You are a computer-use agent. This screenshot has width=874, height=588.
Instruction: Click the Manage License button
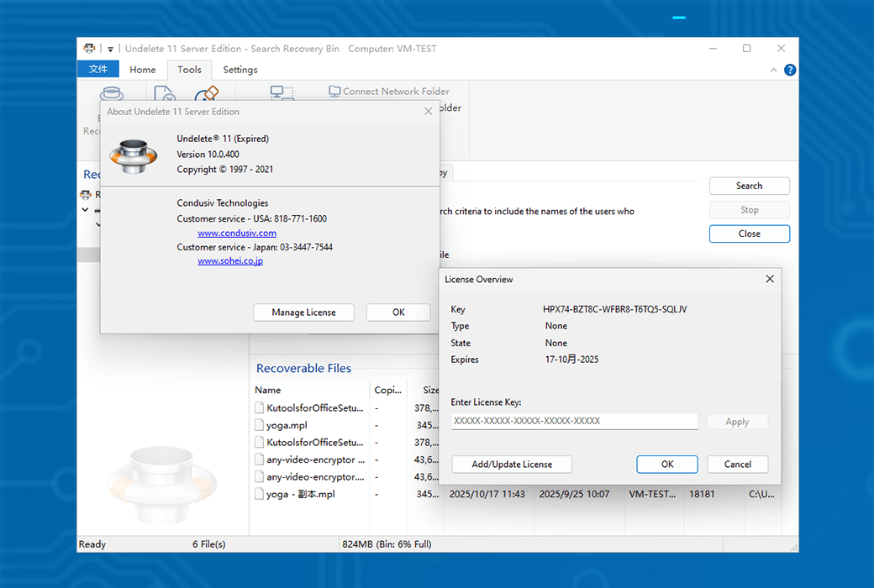(303, 312)
